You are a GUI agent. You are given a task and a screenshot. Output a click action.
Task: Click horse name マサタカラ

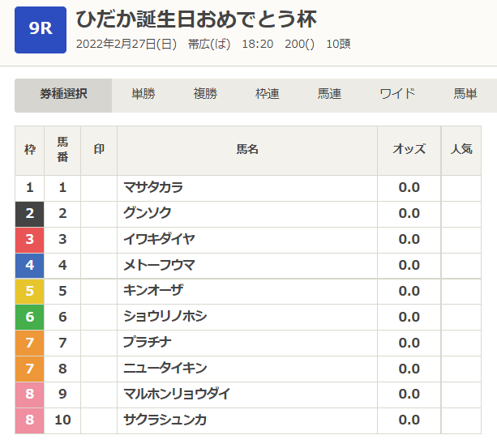click(153, 188)
